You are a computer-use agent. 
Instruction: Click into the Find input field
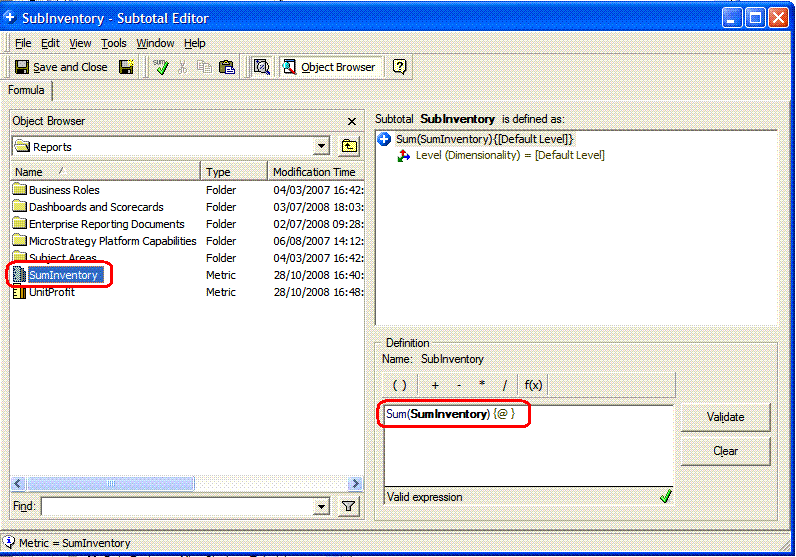(178, 506)
